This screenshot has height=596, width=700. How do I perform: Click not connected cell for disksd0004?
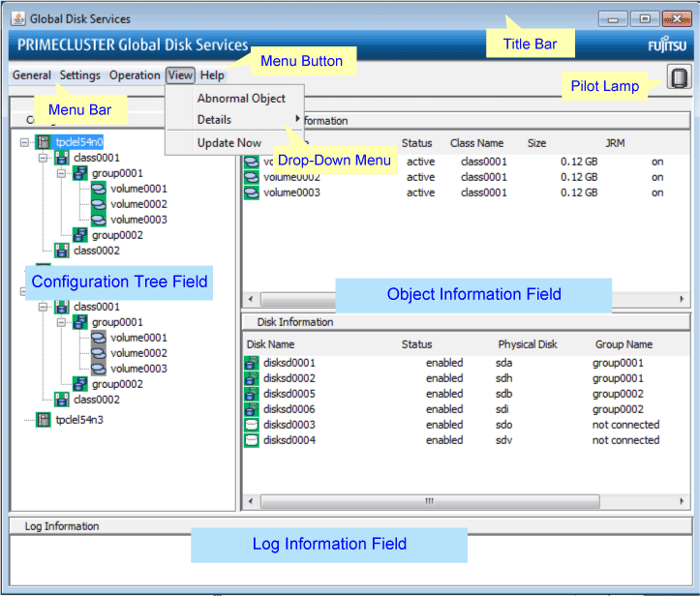pyautogui.click(x=625, y=440)
